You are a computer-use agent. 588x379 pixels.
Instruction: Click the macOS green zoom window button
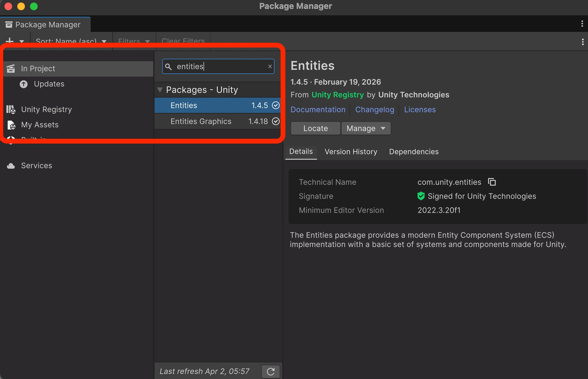click(x=34, y=6)
